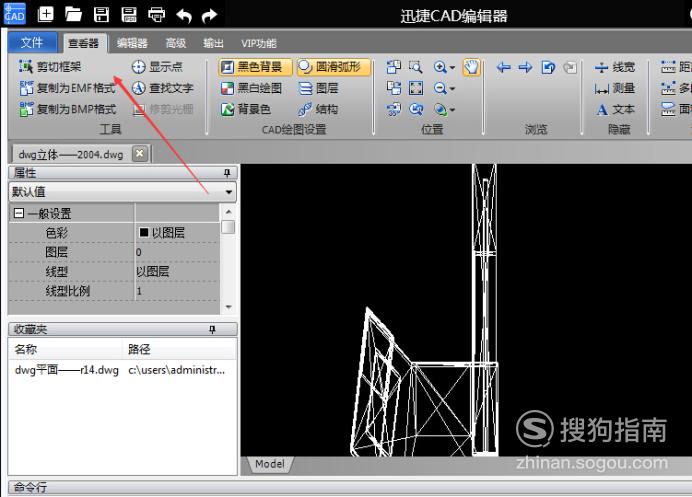
Task: Switch to the 编辑器 tab
Action: (x=132, y=43)
